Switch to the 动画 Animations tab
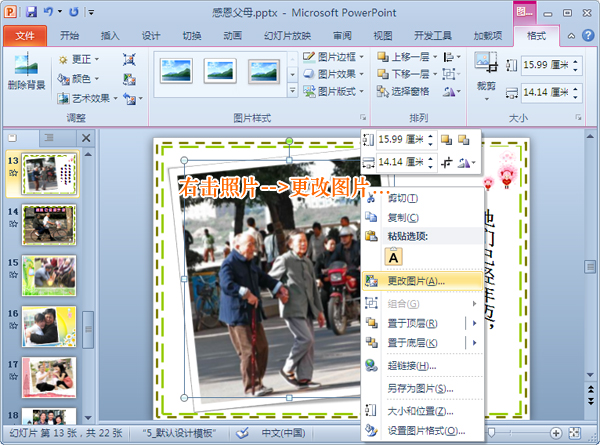 232,36
